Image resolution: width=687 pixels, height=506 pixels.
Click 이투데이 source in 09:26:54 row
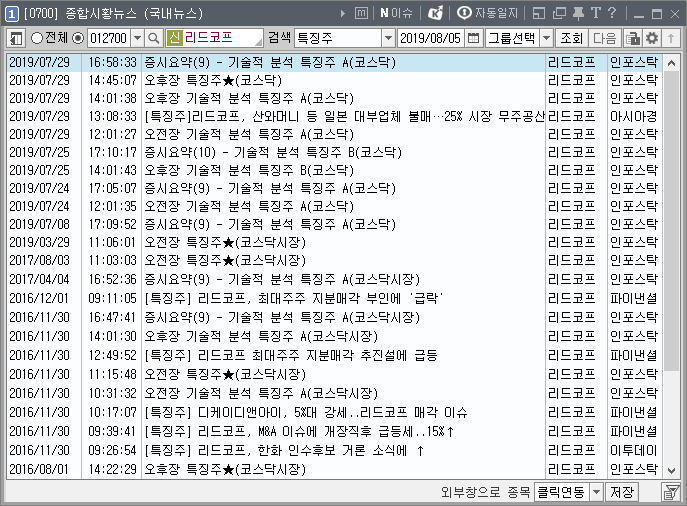pyautogui.click(x=634, y=450)
